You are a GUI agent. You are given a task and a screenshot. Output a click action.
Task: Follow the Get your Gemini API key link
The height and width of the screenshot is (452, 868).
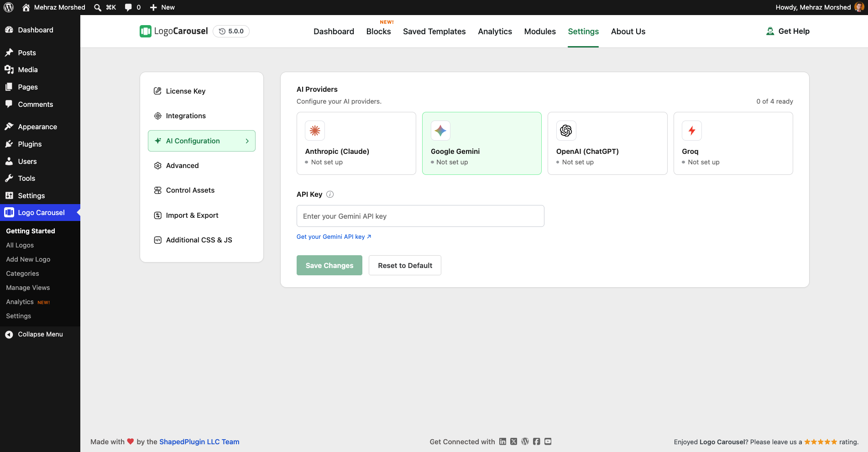[334, 237]
